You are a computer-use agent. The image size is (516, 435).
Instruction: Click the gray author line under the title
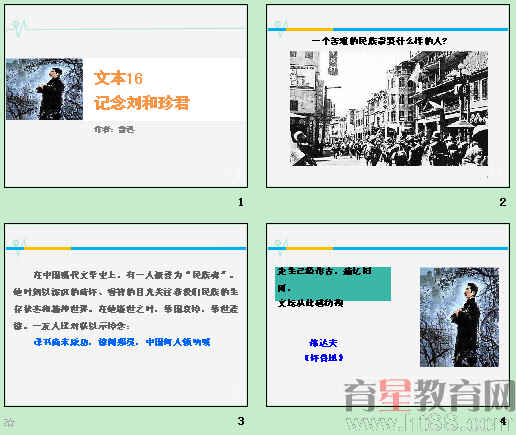coord(114,129)
